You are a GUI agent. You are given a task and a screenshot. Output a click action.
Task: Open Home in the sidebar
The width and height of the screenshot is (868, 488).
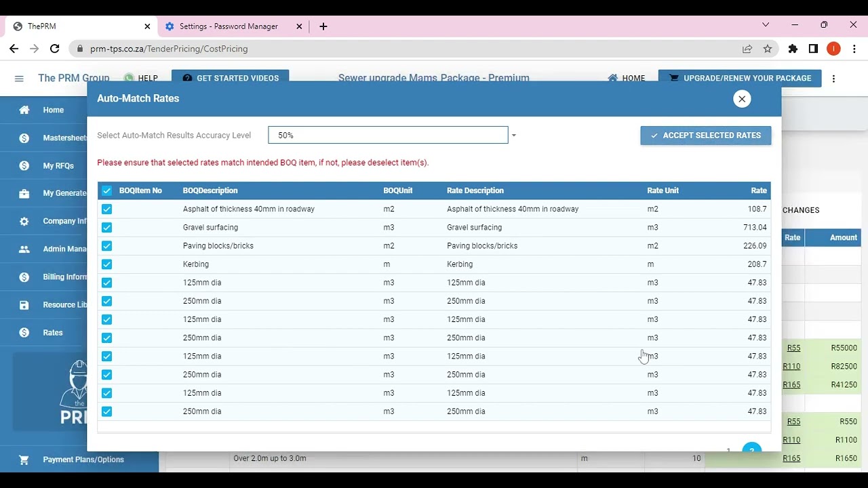click(53, 110)
